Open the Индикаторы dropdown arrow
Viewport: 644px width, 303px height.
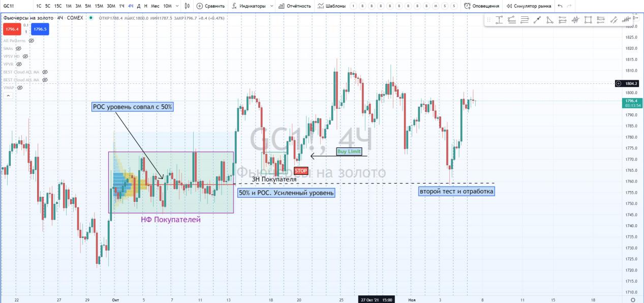pyautogui.click(x=271, y=6)
